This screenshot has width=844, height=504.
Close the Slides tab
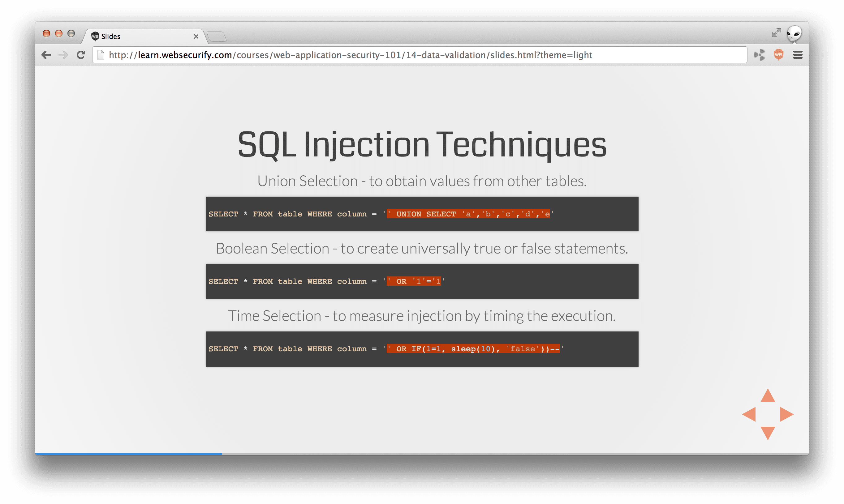pyautogui.click(x=196, y=36)
